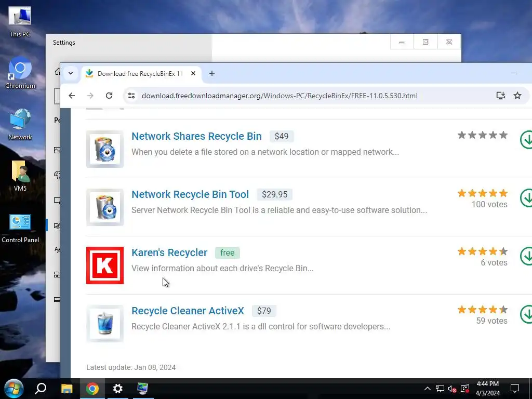
Task: Click the browser back arrow
Action: tap(72, 96)
